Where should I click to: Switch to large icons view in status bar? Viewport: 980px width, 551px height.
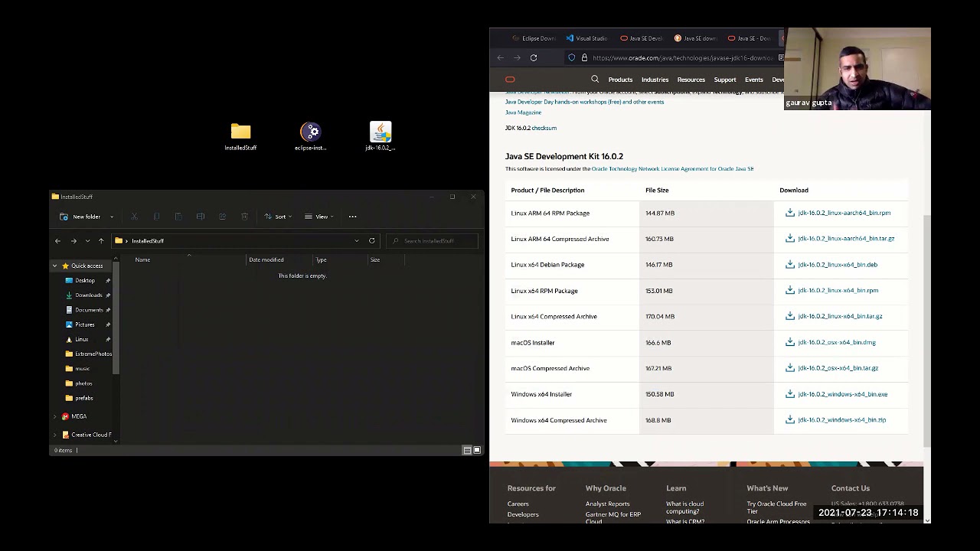[477, 450]
